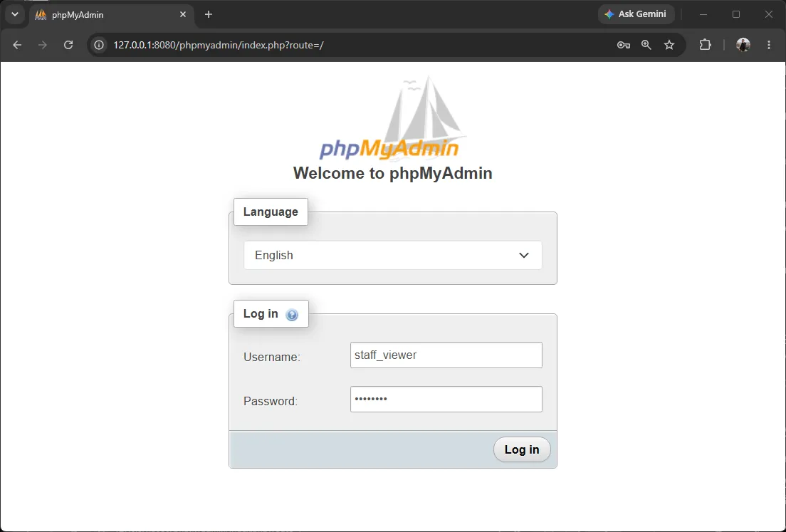The width and height of the screenshot is (786, 532).
Task: Focus the Username field containing staff_viewer
Action: point(446,355)
